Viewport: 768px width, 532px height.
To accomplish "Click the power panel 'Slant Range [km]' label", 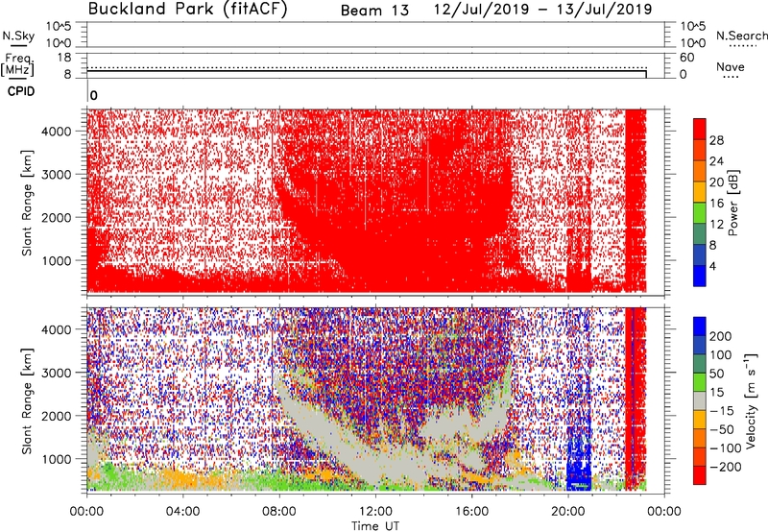I will point(27,203).
